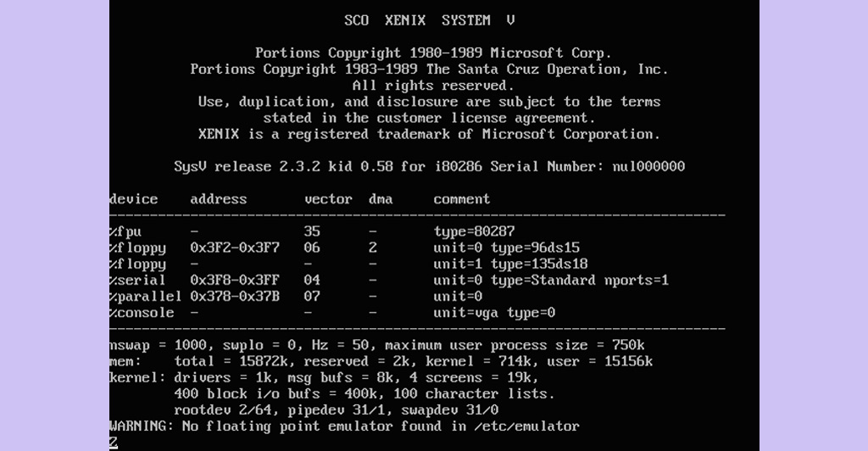The image size is (868, 451).
Task: Click the Microsoft Corp. copyright line
Action: point(433,53)
